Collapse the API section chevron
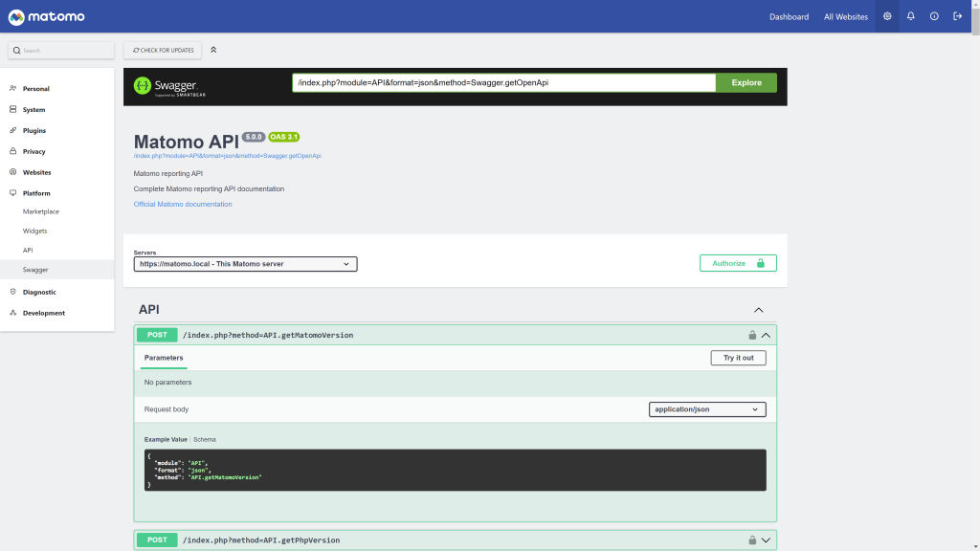The width and height of the screenshot is (980, 551). pyautogui.click(x=759, y=310)
